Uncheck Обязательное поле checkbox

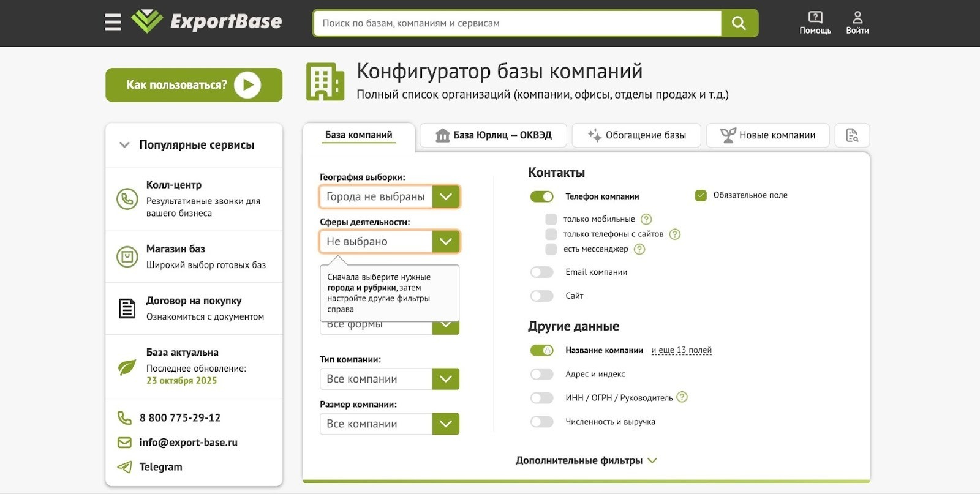coord(701,195)
